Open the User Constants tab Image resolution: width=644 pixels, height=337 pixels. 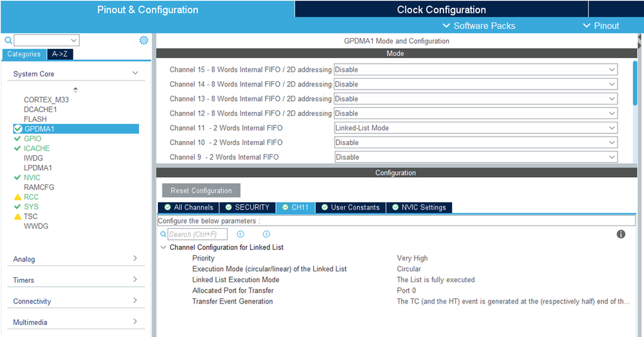350,207
